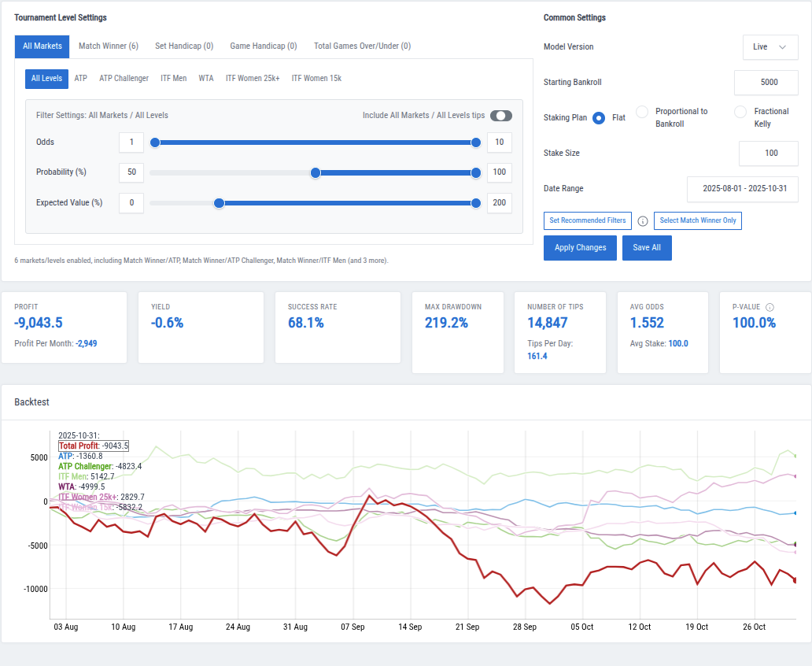Screen dimensions: 812x666
Task: Open the Date Range selector
Action: point(741,189)
